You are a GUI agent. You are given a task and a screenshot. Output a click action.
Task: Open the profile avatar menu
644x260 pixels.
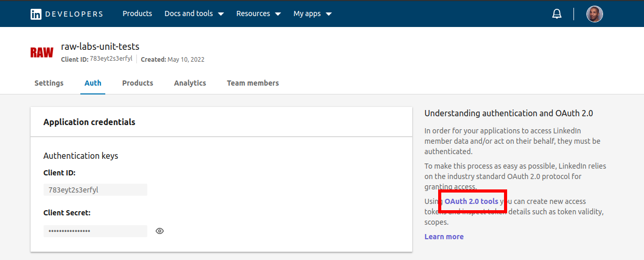pyautogui.click(x=595, y=14)
